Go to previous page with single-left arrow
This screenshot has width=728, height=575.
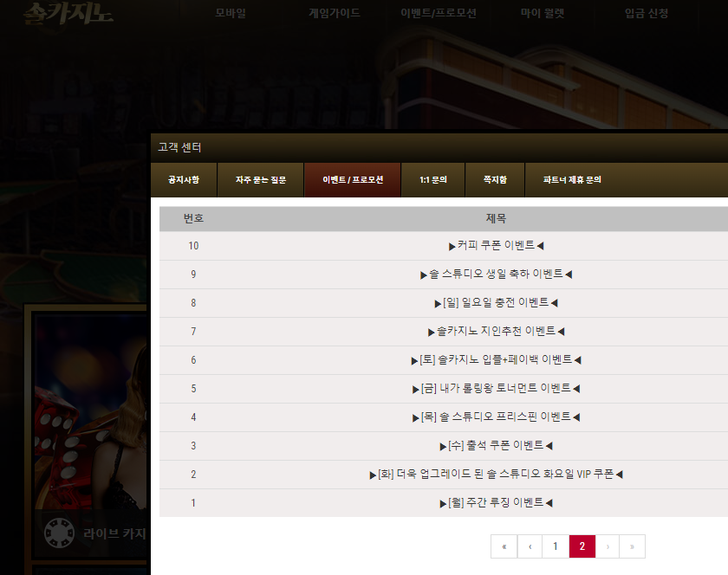[530, 546]
